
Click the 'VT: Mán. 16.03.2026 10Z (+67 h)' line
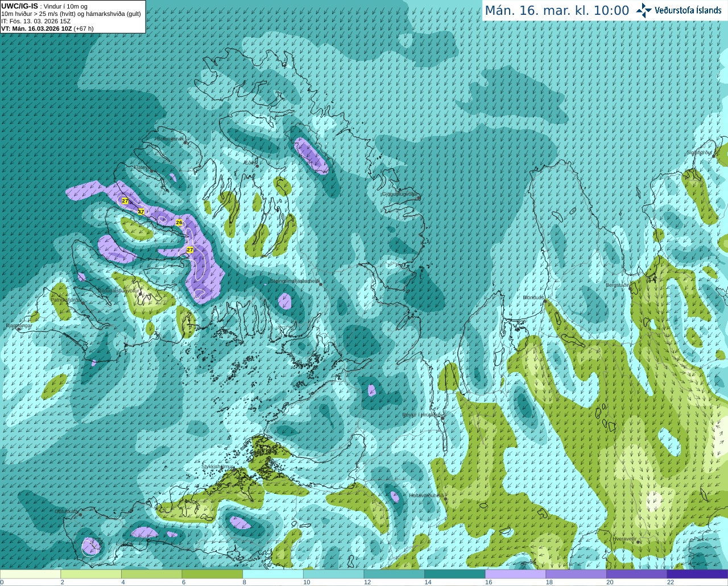coord(47,28)
